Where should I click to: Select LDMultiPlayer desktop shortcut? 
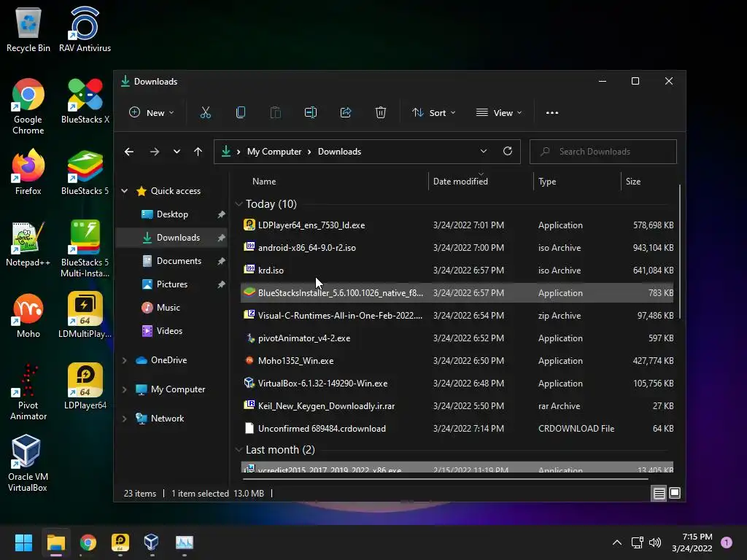[85, 315]
